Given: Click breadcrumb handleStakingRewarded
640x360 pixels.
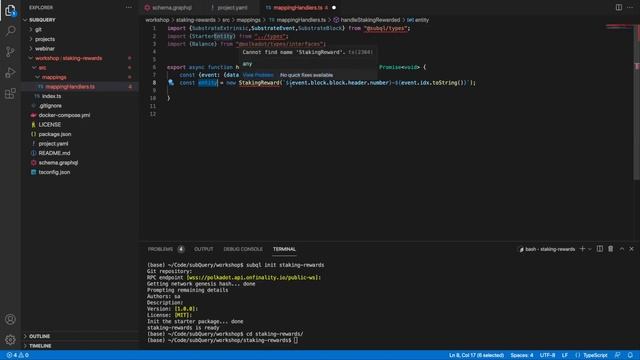Looking at the screenshot, I should (x=370, y=20).
